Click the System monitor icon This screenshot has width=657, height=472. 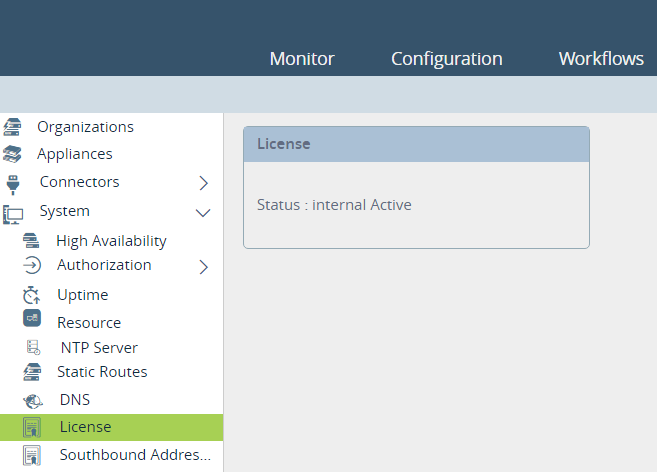[13, 214]
